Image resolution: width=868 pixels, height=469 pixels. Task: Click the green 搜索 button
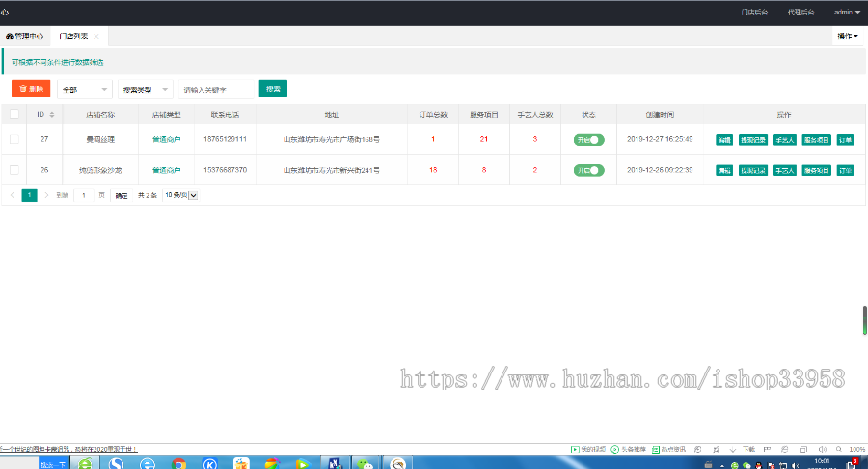coord(273,89)
